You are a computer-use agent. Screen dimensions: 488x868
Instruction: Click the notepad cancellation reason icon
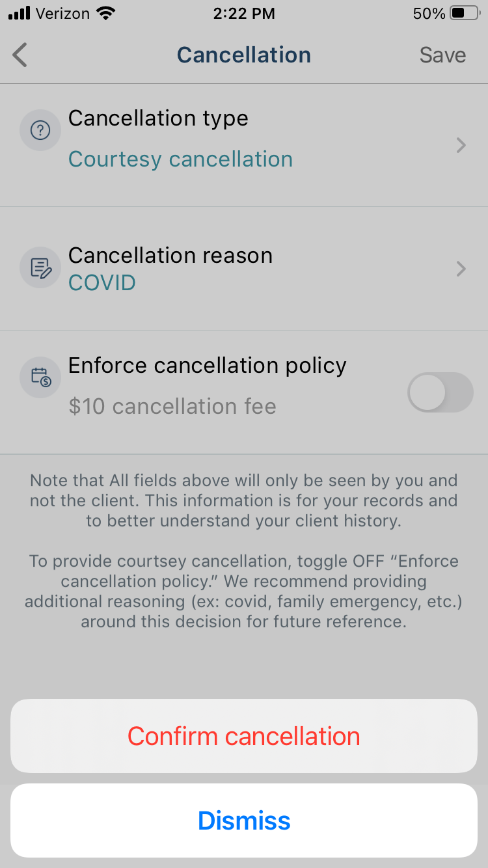click(x=40, y=267)
